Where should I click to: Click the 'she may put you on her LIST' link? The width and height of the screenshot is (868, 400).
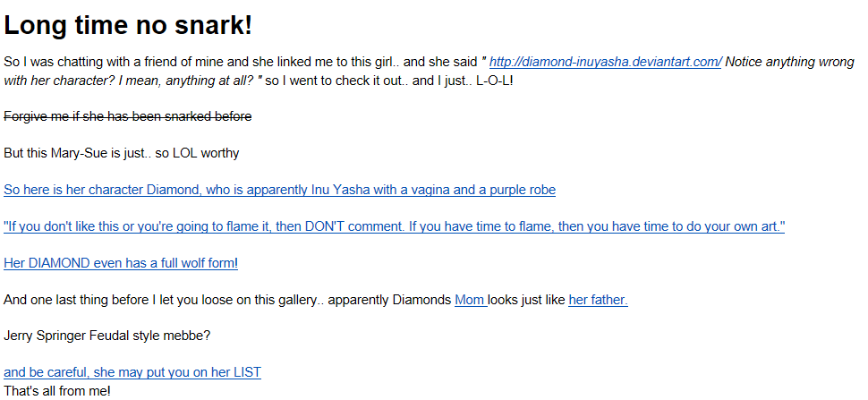(x=132, y=372)
